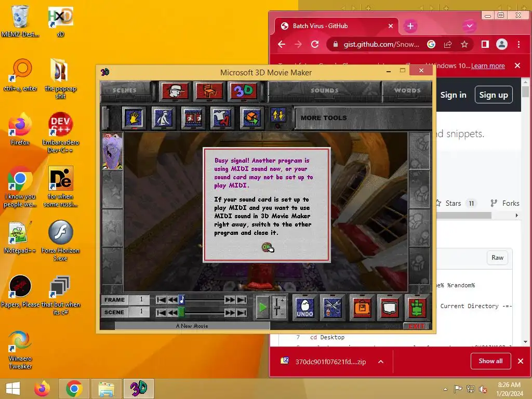Click the share page icon in Chrome
This screenshot has height=399, width=532.
(x=448, y=44)
